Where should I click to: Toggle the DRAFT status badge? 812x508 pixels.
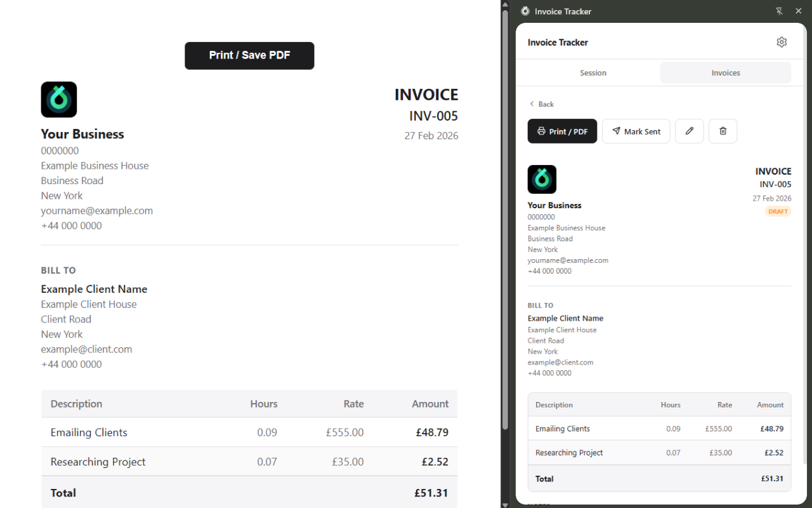(778, 211)
